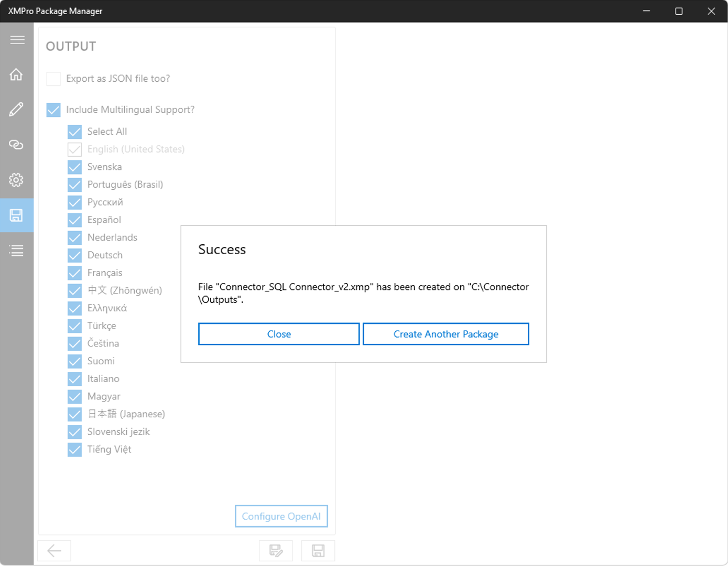Uncheck Svenska language checkbox
This screenshot has width=728, height=566.
click(x=75, y=167)
